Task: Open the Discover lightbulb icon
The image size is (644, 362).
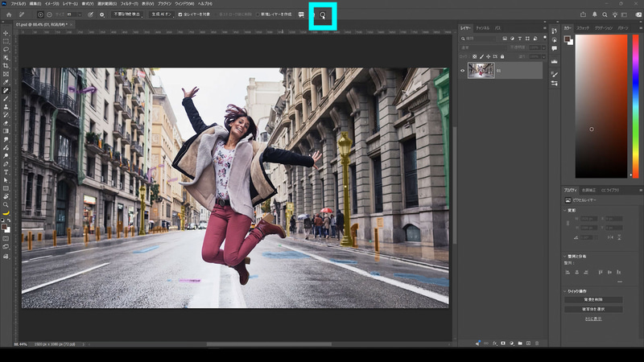Action: pyautogui.click(x=614, y=14)
